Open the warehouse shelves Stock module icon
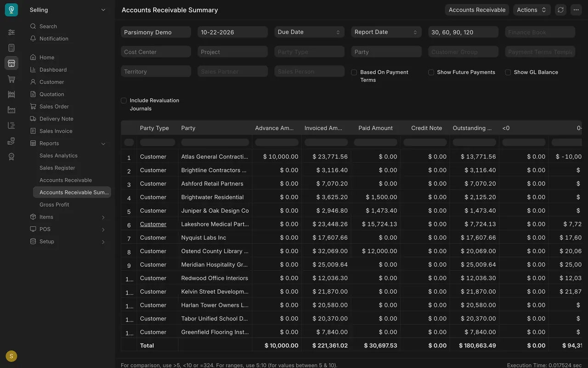 click(11, 94)
